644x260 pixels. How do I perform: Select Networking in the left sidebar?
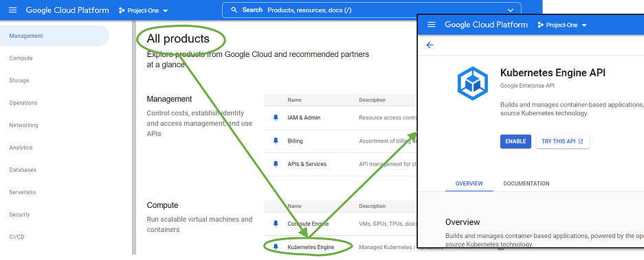pos(24,125)
